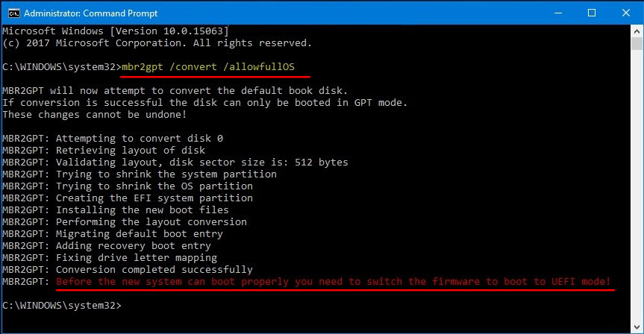Click the vertical scrollbar thumb
This screenshot has width=644, height=334.
point(637,43)
